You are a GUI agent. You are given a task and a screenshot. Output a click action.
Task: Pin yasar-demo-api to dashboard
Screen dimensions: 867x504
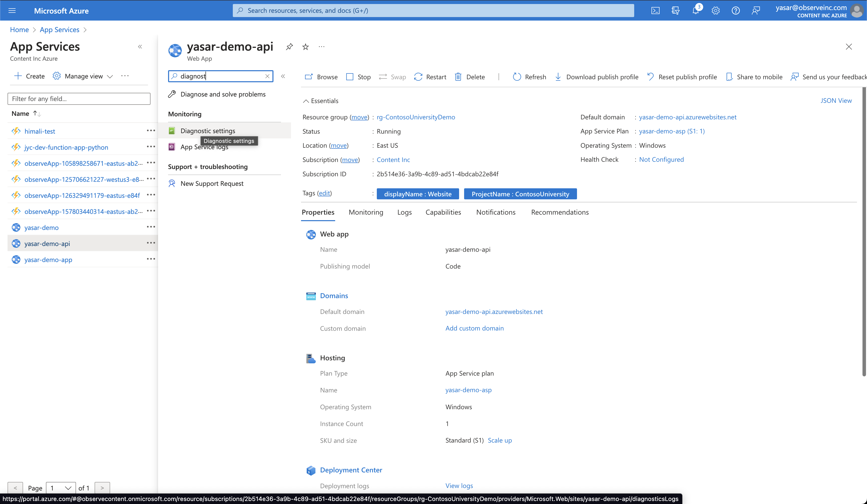point(289,47)
